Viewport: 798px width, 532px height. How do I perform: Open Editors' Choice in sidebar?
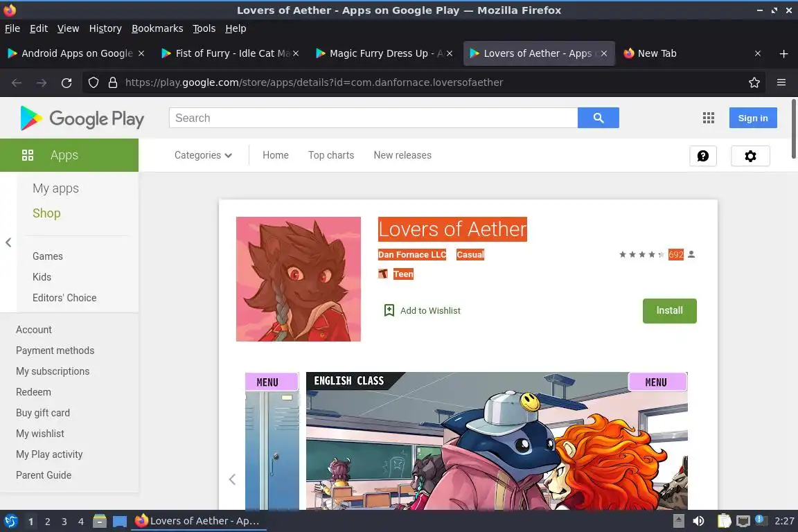[64, 298]
